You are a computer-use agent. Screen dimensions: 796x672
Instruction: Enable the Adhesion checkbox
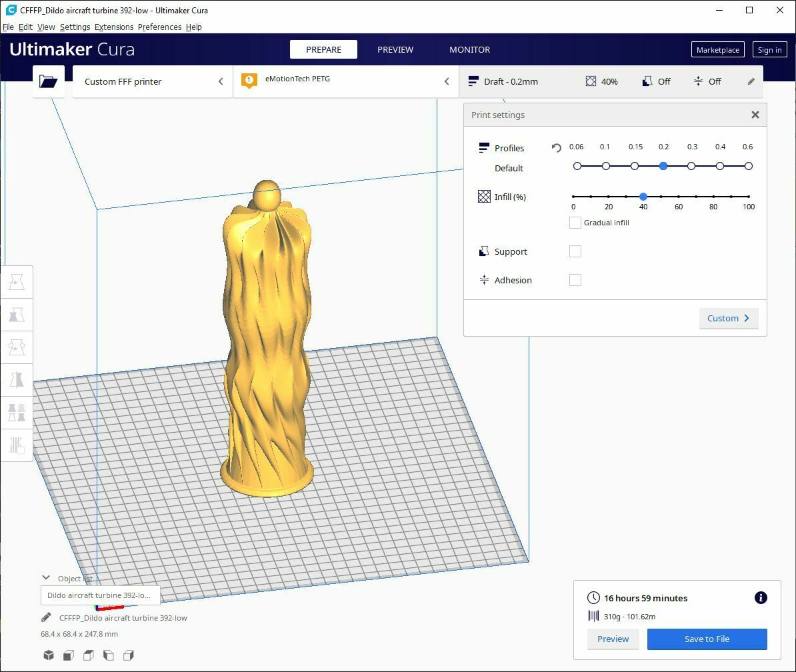[x=575, y=280]
